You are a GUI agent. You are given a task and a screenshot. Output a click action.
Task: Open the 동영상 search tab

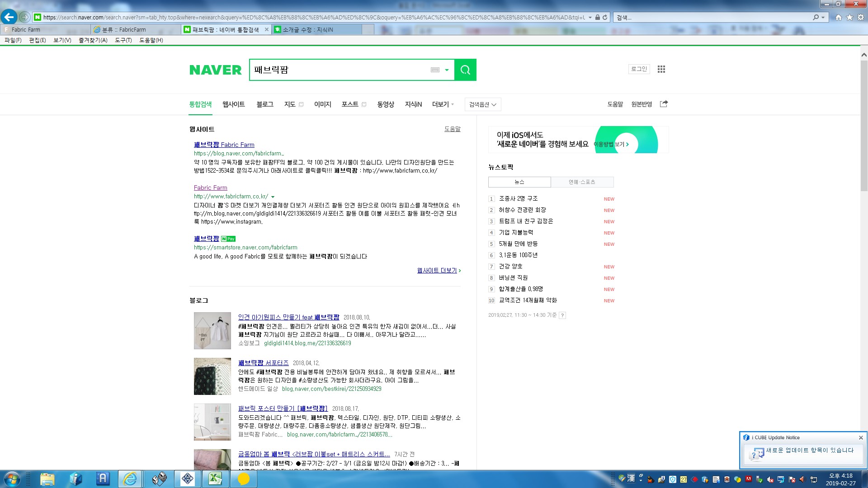[x=386, y=104]
